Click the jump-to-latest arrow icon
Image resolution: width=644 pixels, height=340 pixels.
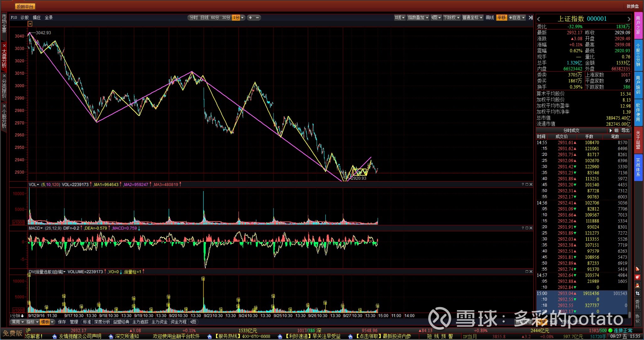(x=530, y=18)
